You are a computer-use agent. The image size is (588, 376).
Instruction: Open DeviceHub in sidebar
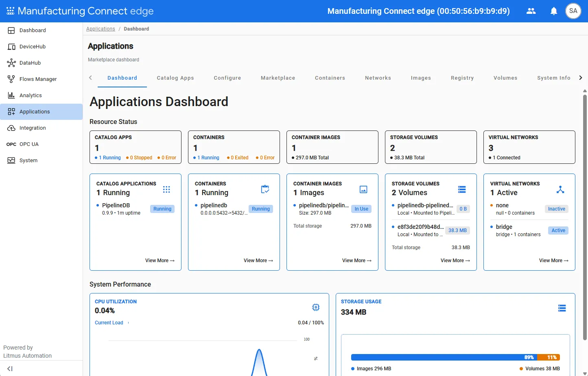tap(41, 47)
